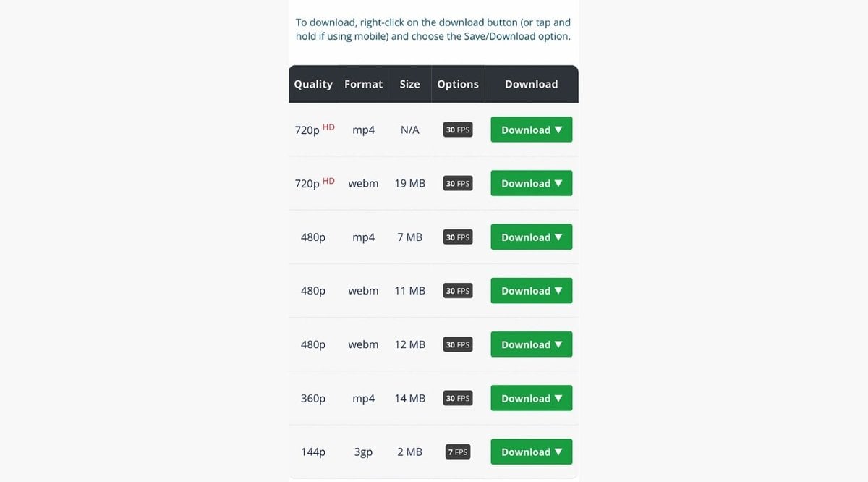Click 30 FPS badge in 480p mp4 row

coord(458,237)
